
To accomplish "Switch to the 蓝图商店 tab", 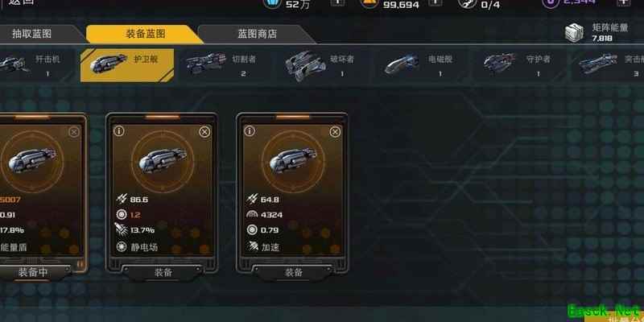I will pos(257,34).
